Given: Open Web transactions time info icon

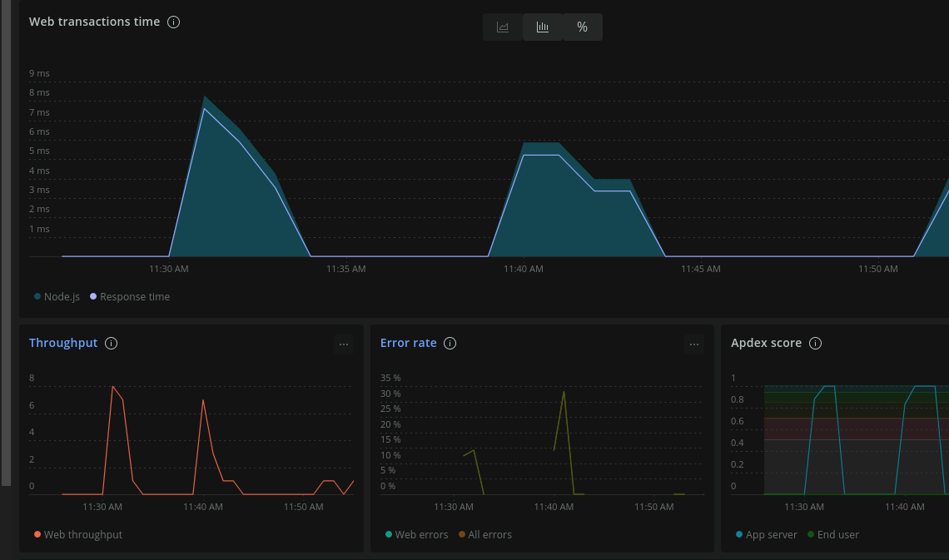Looking at the screenshot, I should [x=174, y=22].
